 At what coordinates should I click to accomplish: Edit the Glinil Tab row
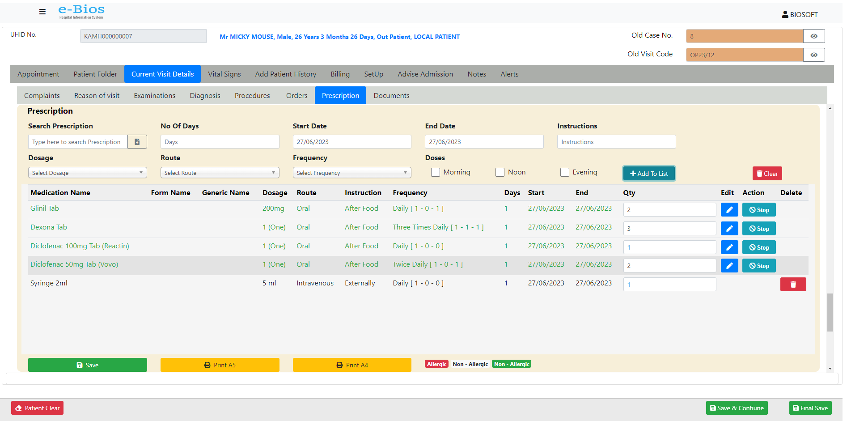pyautogui.click(x=729, y=210)
